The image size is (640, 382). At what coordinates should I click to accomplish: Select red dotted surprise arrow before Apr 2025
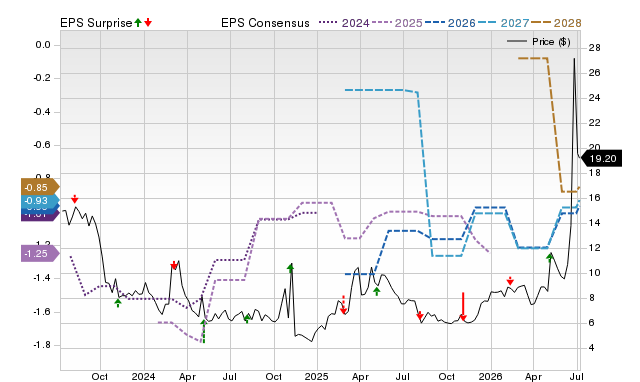tap(343, 305)
